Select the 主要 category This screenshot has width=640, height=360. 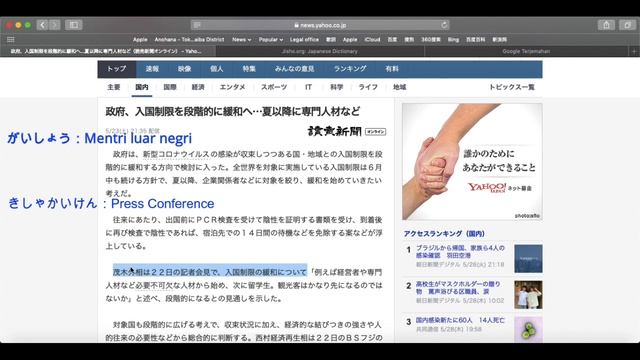tap(114, 87)
